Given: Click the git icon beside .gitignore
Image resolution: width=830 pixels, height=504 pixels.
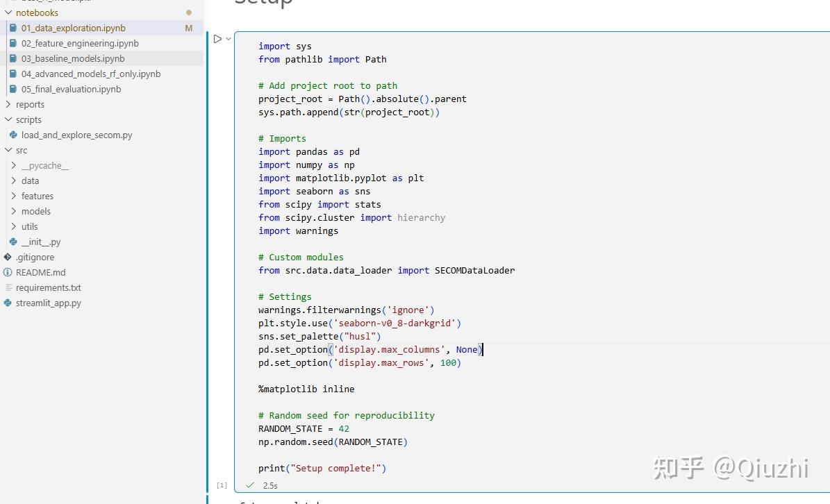Looking at the screenshot, I should coord(8,257).
